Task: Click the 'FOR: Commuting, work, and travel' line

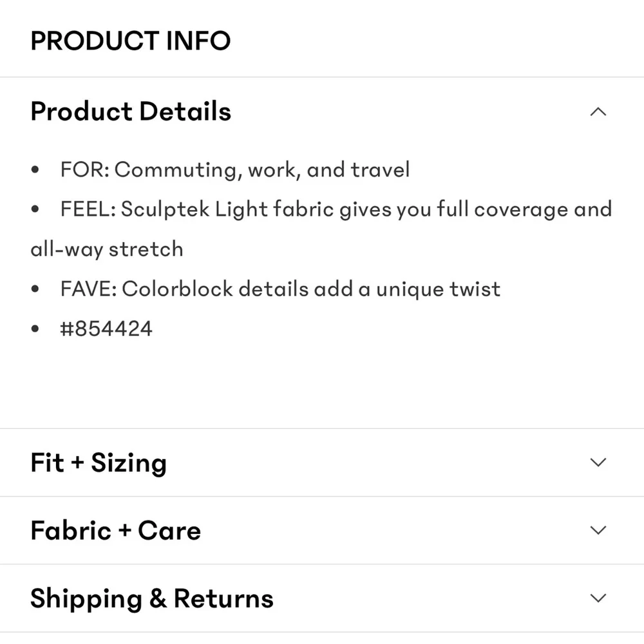Action: click(235, 170)
